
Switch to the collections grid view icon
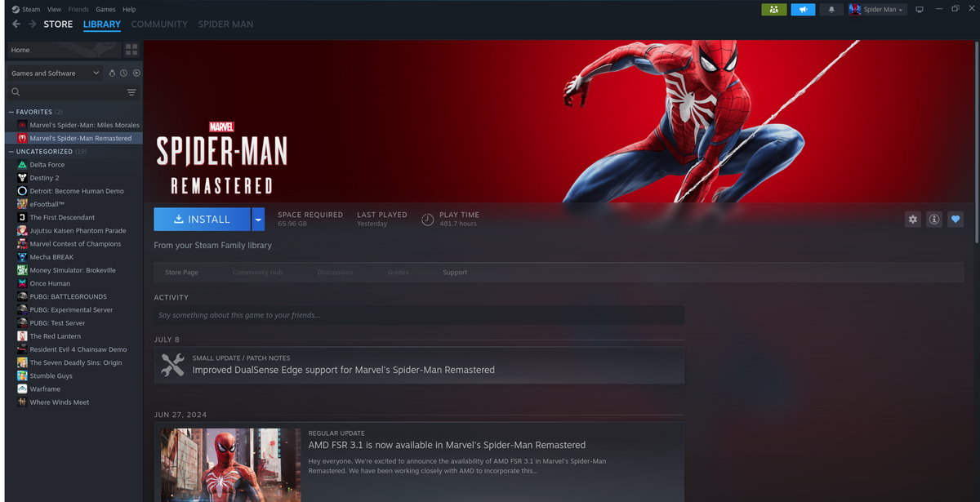tap(131, 50)
